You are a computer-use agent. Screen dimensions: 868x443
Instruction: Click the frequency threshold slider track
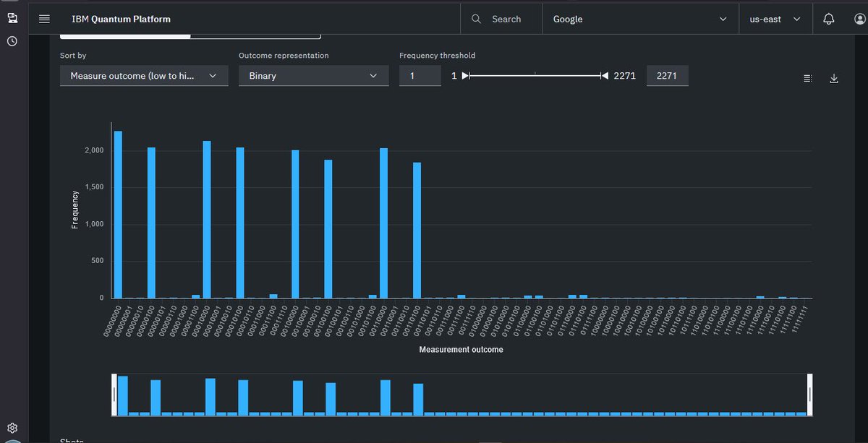coord(536,75)
